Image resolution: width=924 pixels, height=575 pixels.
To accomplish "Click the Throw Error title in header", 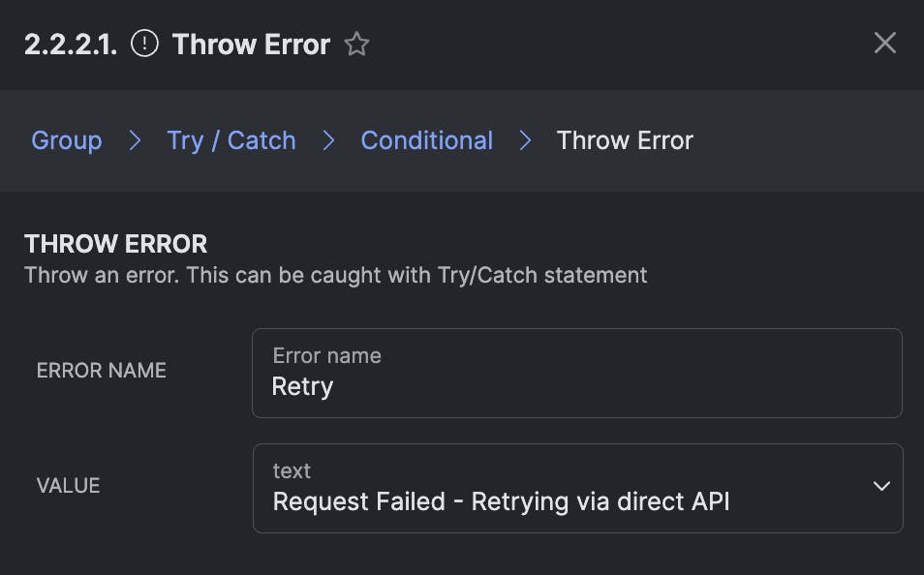I will [x=251, y=45].
